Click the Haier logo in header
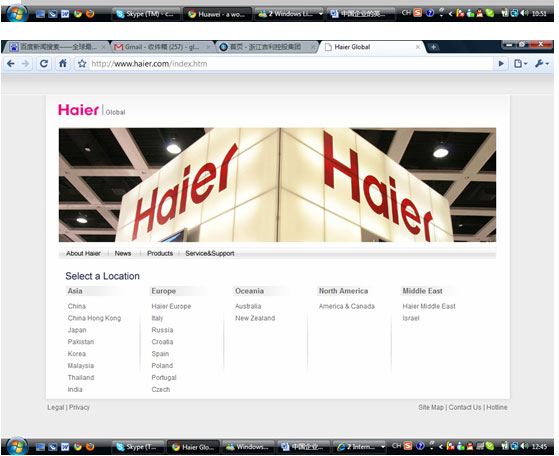 pos(78,110)
